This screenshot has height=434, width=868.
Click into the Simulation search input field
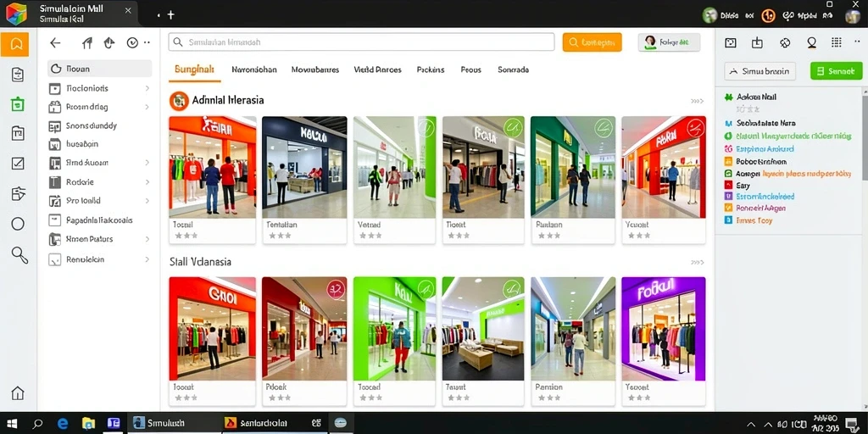(361, 42)
